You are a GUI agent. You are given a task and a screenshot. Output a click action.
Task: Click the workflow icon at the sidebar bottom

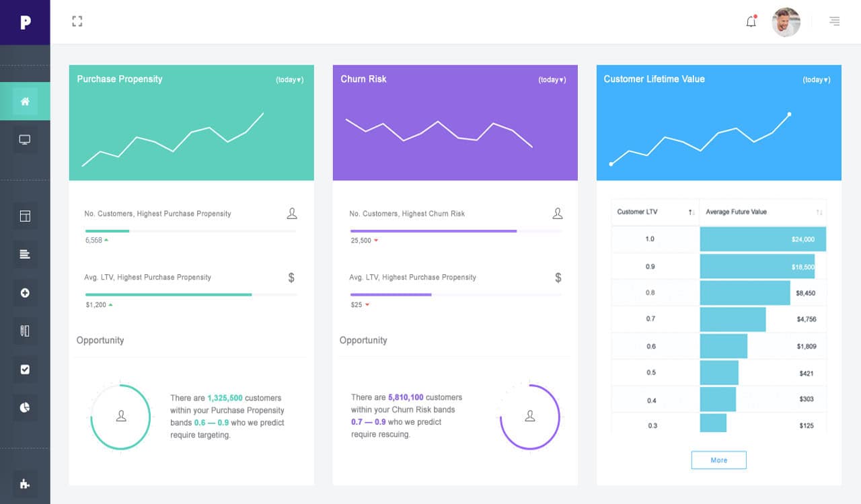[25, 483]
